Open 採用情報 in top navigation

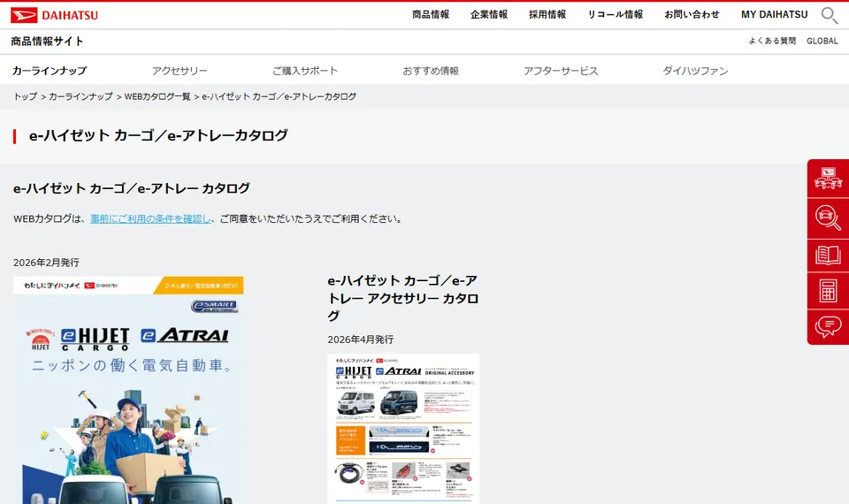[547, 15]
